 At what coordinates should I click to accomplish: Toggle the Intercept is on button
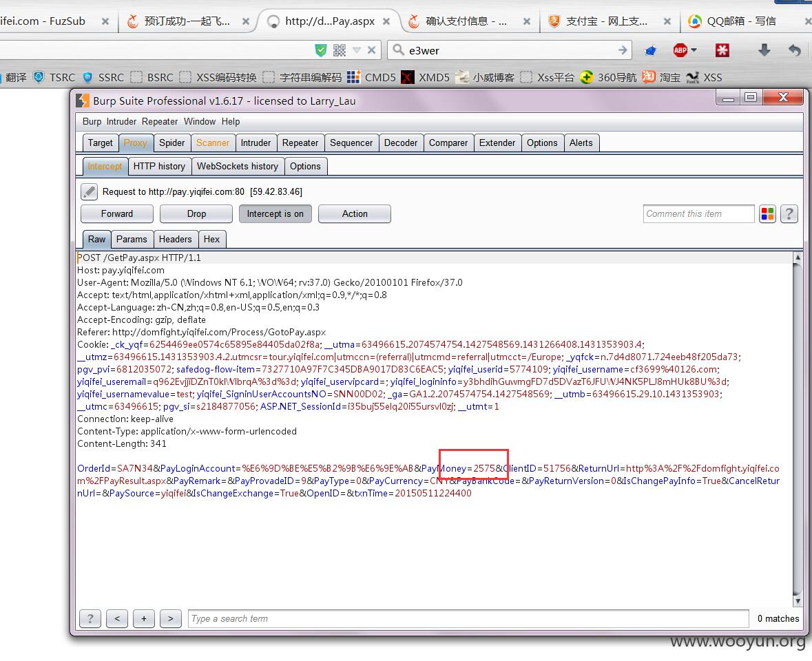tap(275, 213)
